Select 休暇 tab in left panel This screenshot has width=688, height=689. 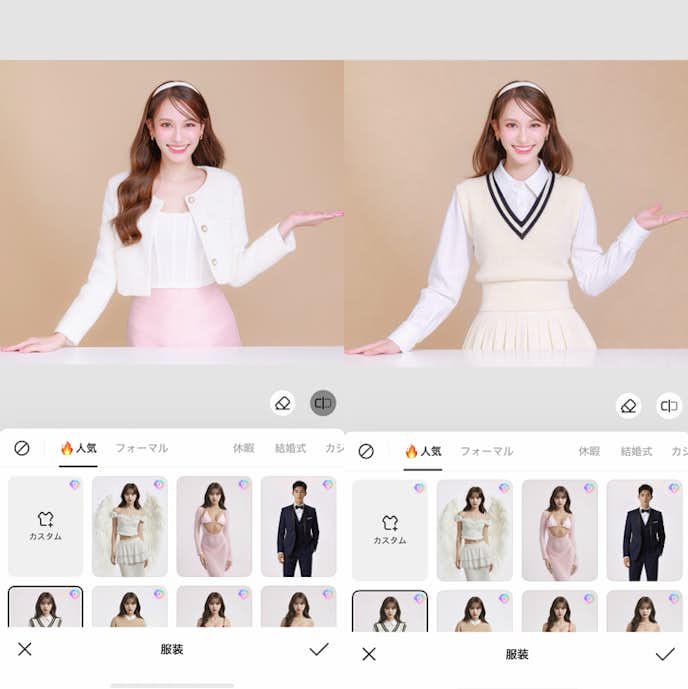[x=244, y=448]
